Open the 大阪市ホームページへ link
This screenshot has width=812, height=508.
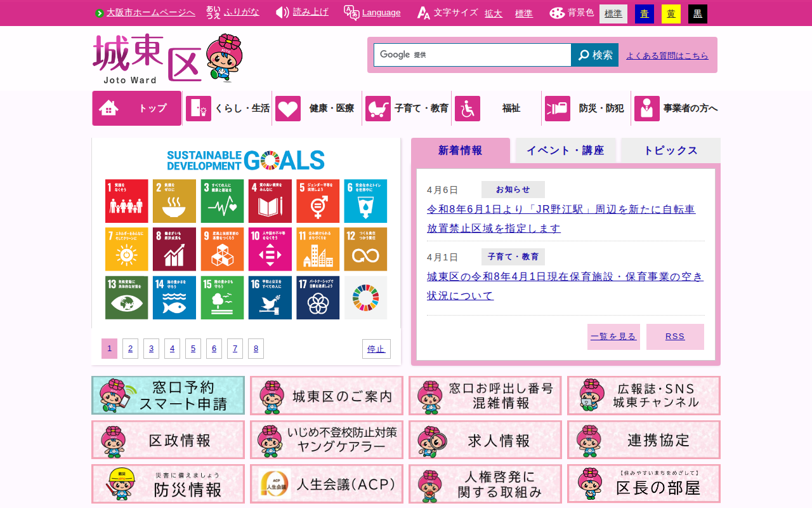[x=151, y=13]
